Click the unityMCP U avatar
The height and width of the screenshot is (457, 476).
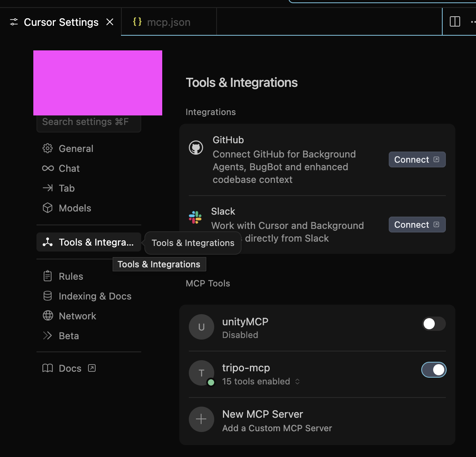click(x=202, y=327)
